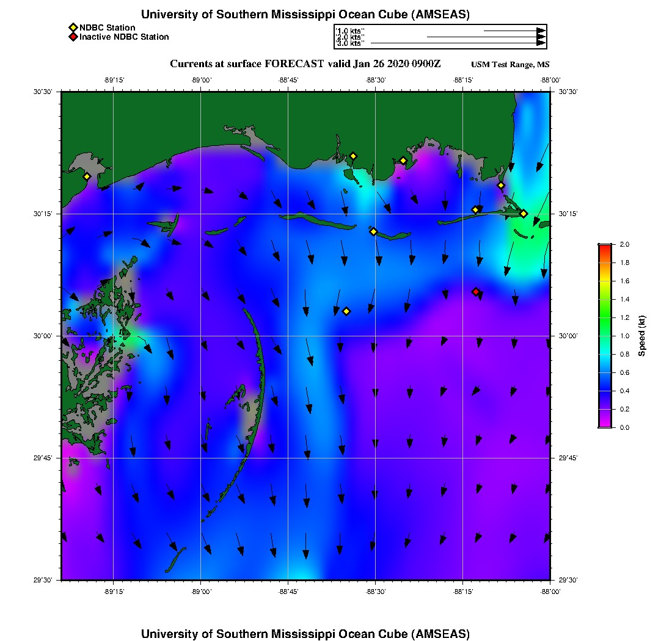Click the 'Speed (kt)' color bar label

point(641,336)
